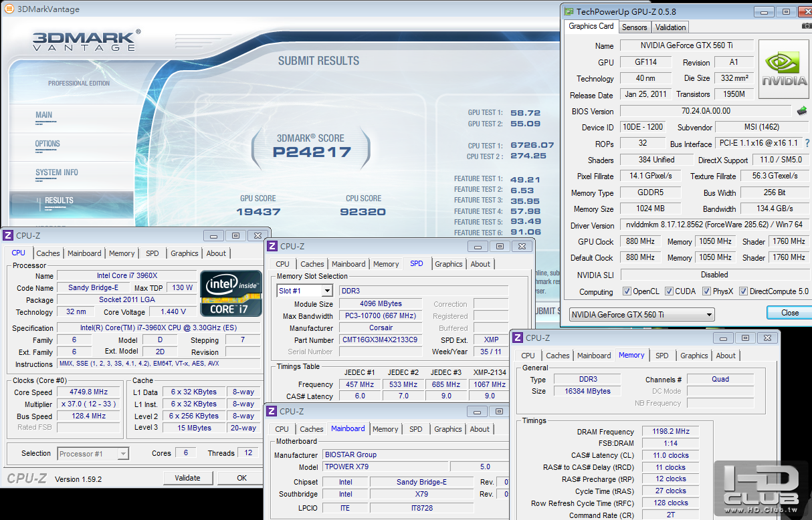Open About tab in the leftmost CPU-Z window
Image resolution: width=812 pixels, height=520 pixels.
[x=216, y=253]
